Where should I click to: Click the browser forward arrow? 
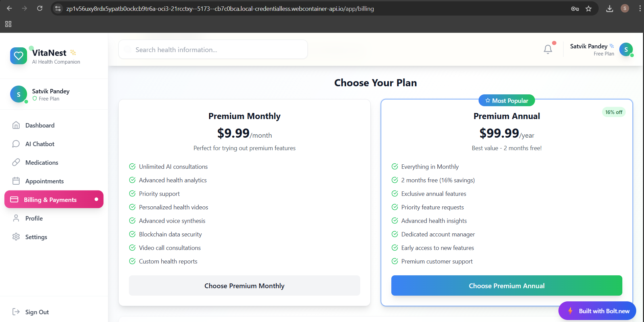coord(24,8)
